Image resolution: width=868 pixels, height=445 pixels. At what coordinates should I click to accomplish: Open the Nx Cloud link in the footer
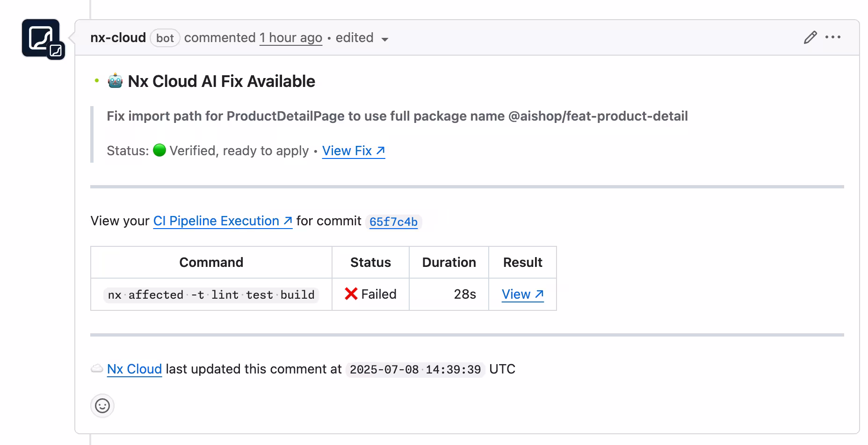click(x=134, y=369)
